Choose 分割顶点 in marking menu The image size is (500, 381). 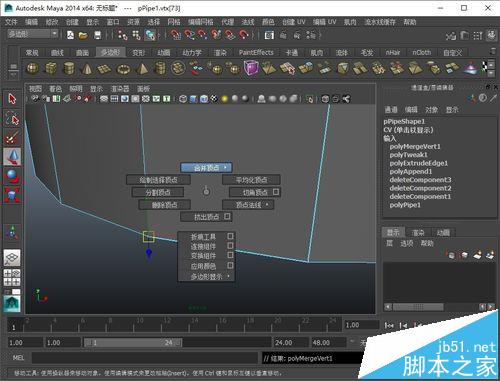coord(158,192)
